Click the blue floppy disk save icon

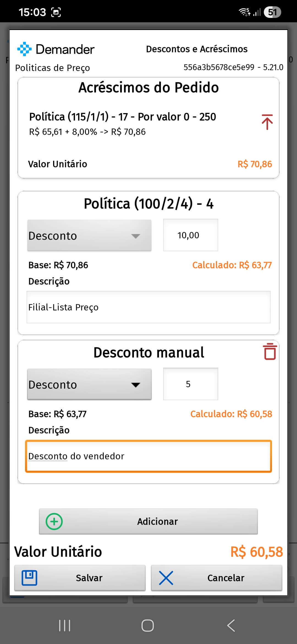29,578
